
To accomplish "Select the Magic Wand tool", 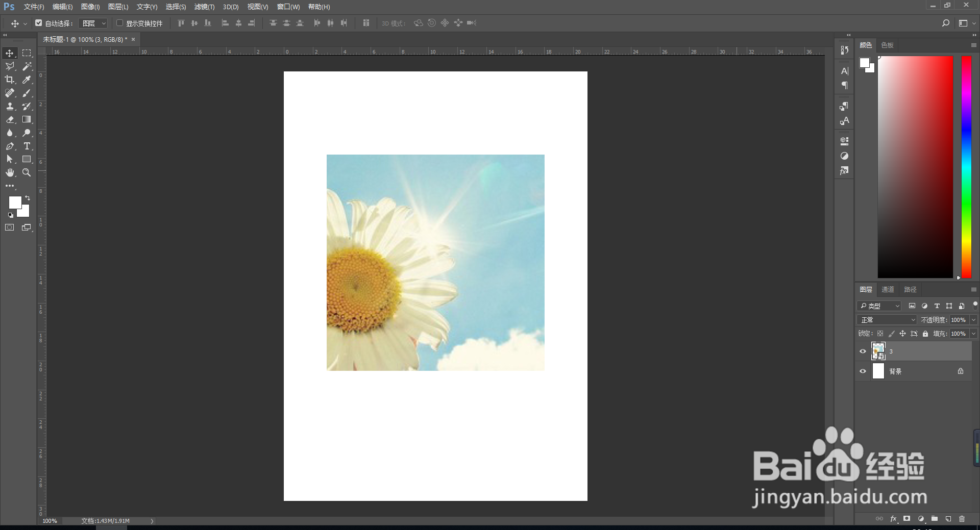I will click(x=27, y=66).
